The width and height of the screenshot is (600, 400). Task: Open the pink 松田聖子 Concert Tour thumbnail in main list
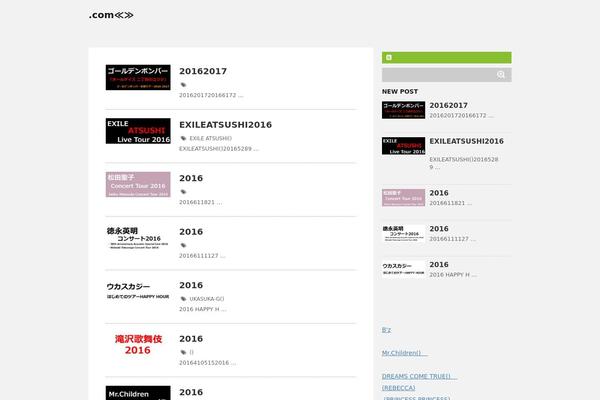point(138,184)
